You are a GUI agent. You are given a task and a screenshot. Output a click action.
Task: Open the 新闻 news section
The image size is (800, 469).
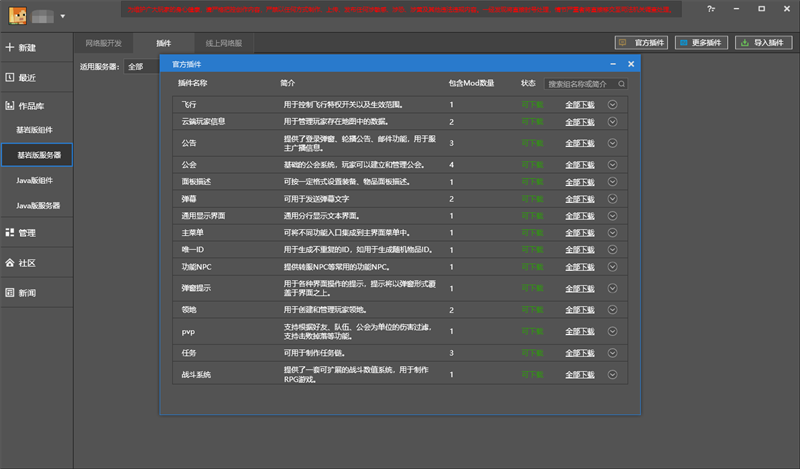(x=27, y=293)
